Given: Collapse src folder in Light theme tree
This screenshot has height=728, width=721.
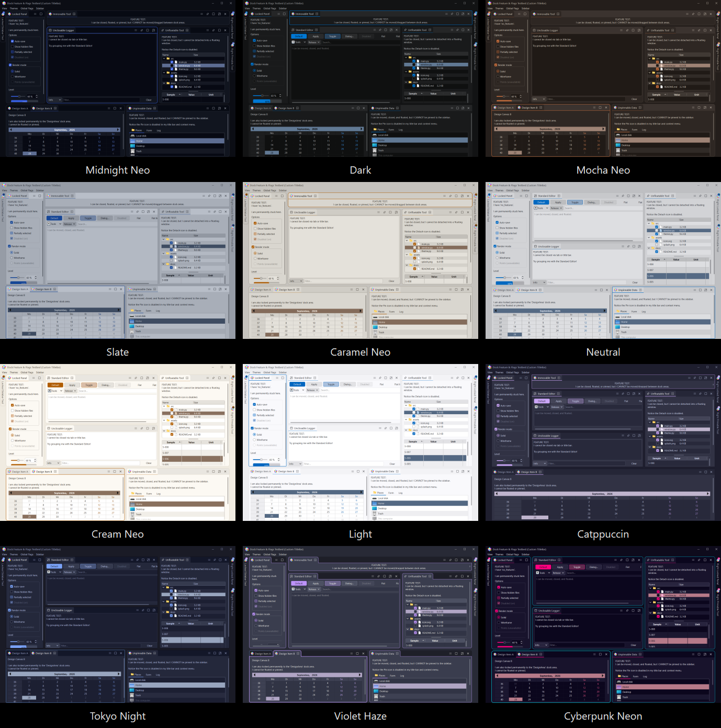Looking at the screenshot, I should (x=406, y=405).
